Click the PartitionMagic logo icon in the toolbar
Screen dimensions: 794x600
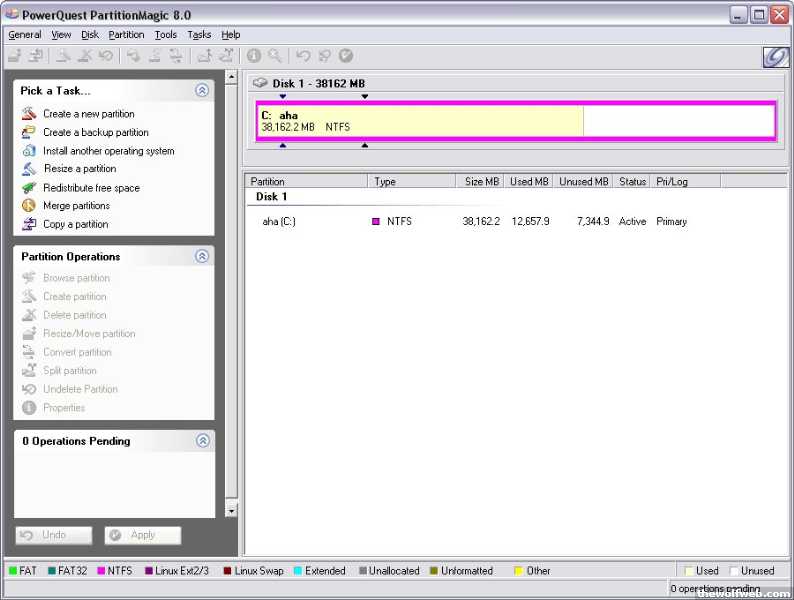(776, 57)
